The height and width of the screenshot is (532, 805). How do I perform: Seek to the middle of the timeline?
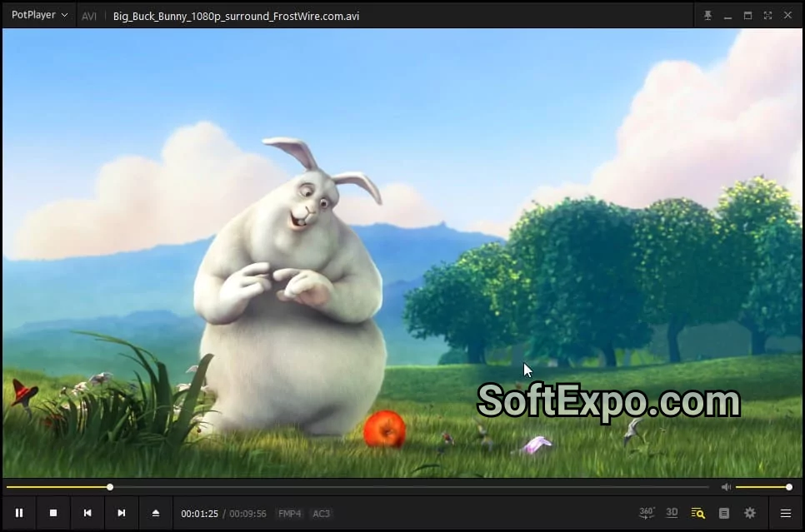[x=357, y=487]
